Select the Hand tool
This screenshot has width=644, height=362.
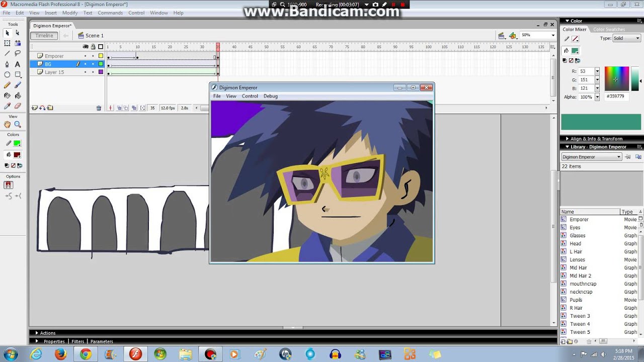[x=7, y=124]
